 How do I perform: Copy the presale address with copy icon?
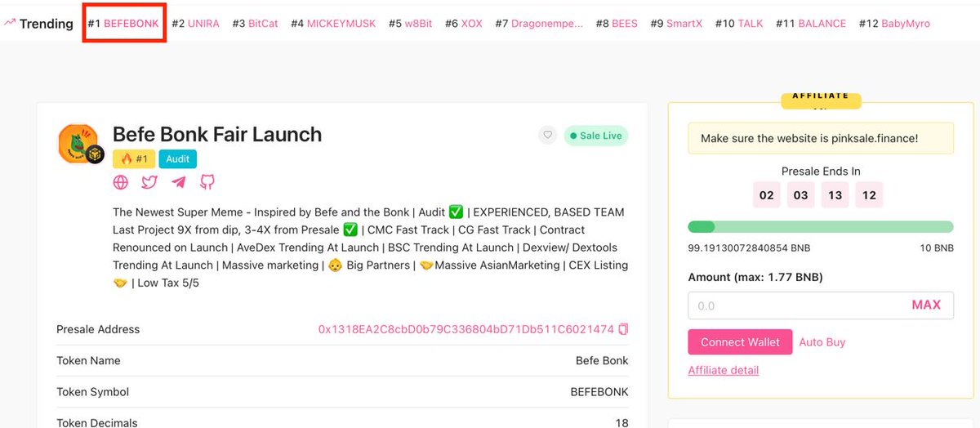623,329
